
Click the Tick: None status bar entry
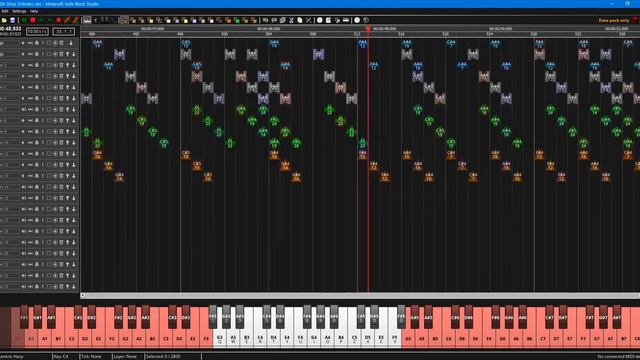pyautogui.click(x=91, y=357)
